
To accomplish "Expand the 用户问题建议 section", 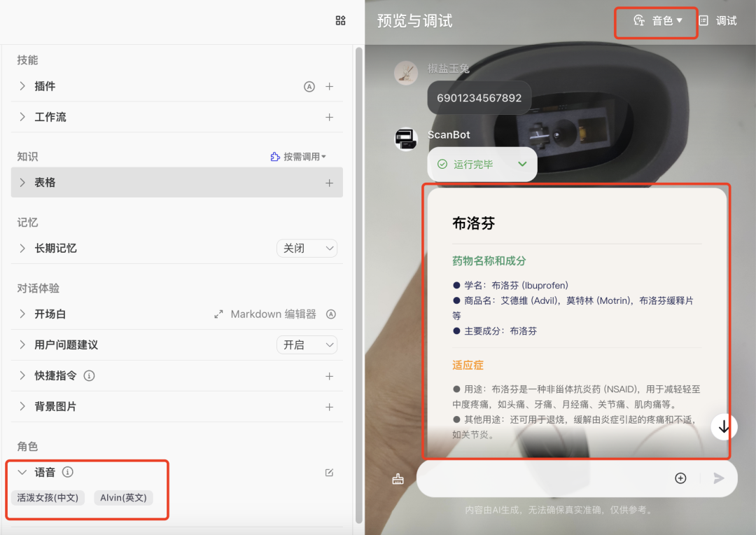I will [22, 345].
